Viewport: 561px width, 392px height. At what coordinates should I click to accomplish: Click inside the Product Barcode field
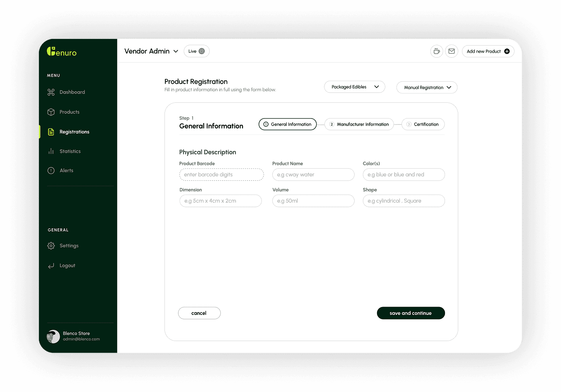(221, 174)
